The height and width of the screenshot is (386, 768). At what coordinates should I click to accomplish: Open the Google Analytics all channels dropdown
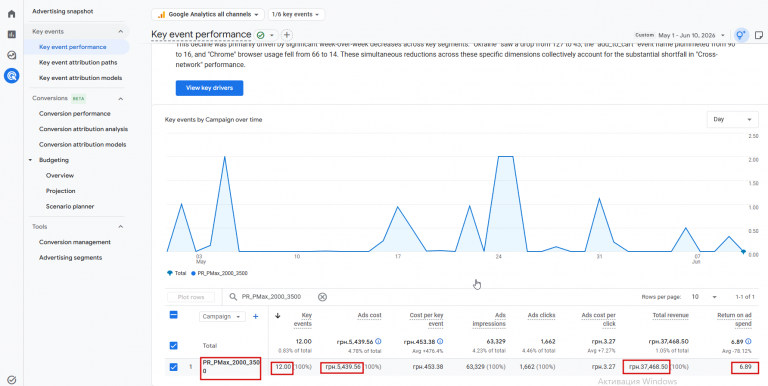(208, 15)
